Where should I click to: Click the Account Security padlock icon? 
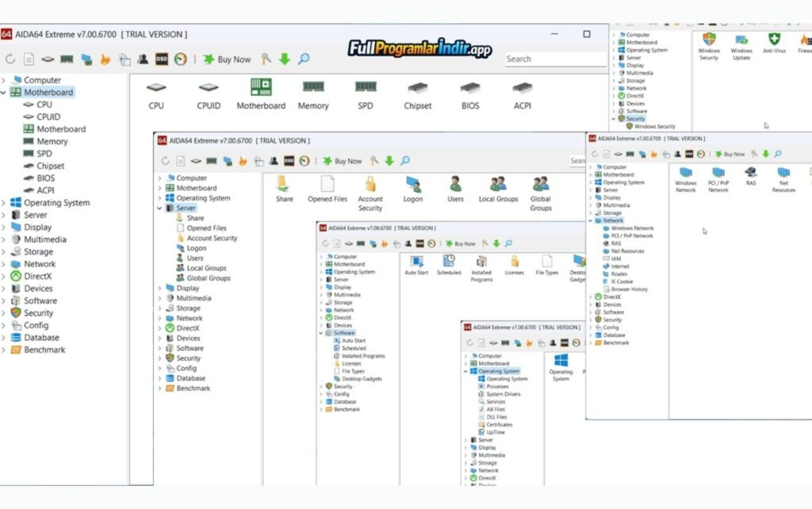pyautogui.click(x=370, y=185)
